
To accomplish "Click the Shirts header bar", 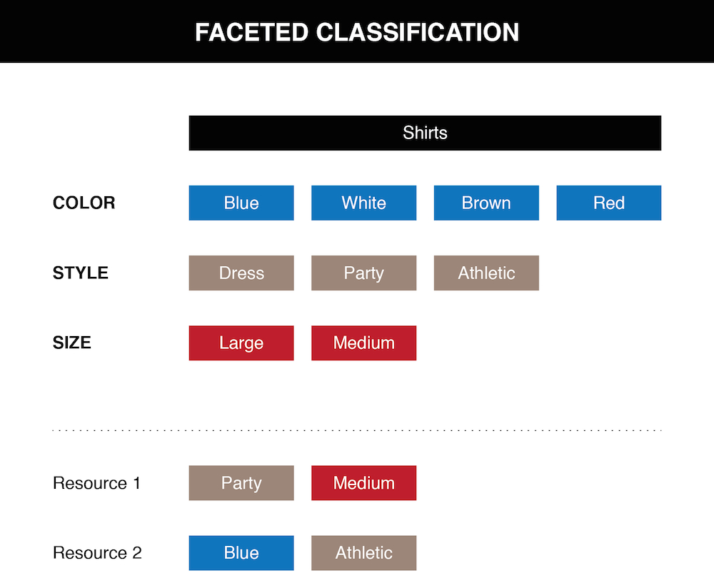I will tap(425, 133).
